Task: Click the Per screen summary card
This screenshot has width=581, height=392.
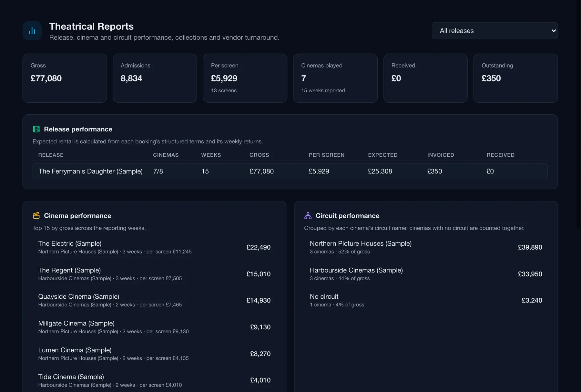Action: click(x=245, y=78)
